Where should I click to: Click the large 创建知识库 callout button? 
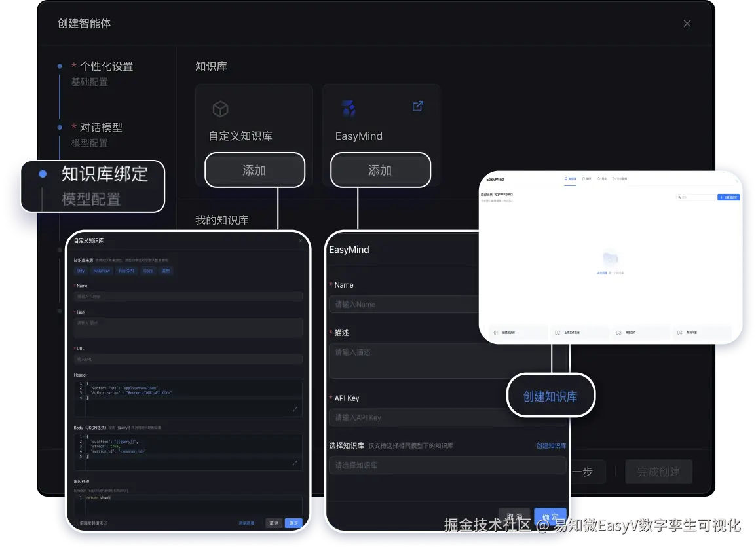(x=550, y=396)
